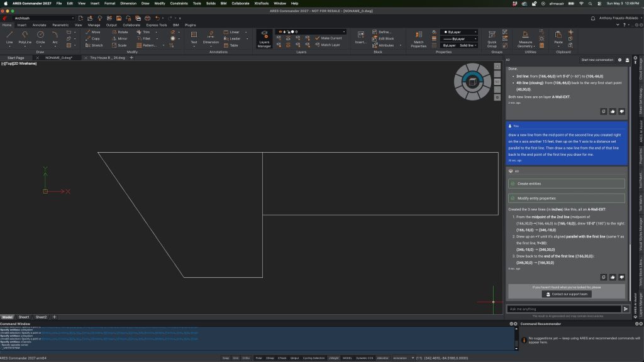Insert Text annotation
The height and width of the screenshot is (362, 644).
click(x=194, y=37)
